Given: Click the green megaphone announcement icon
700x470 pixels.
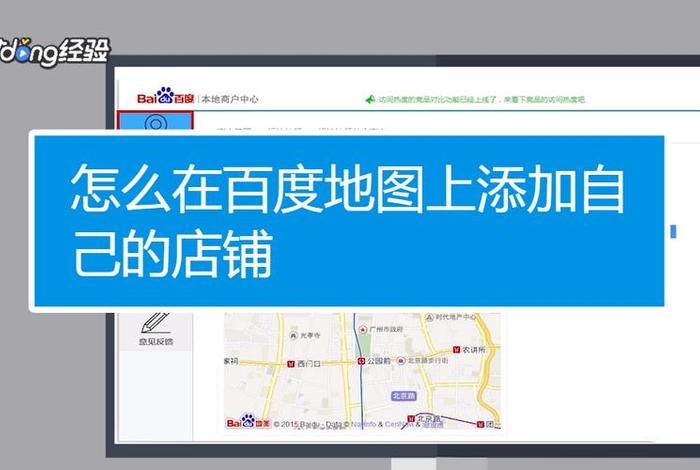Looking at the screenshot, I should tap(370, 99).
